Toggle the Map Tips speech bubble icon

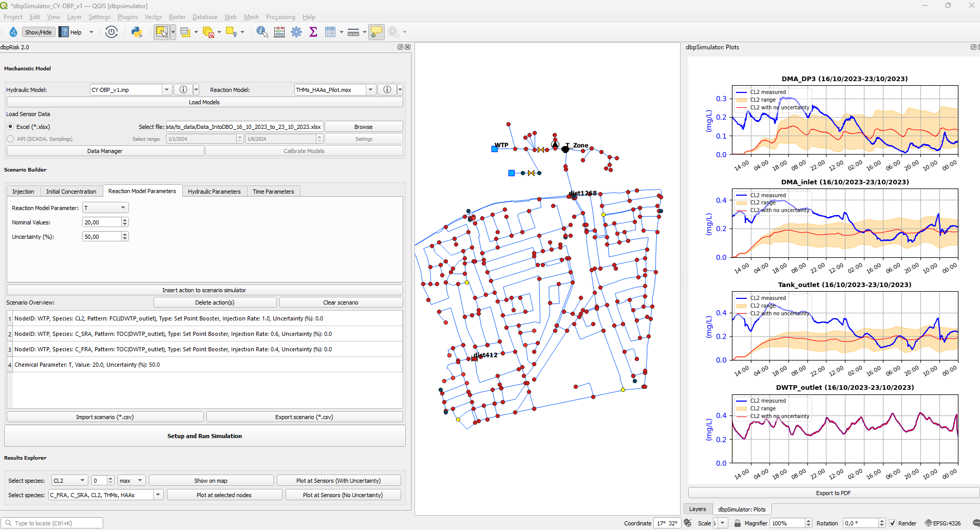pos(376,32)
